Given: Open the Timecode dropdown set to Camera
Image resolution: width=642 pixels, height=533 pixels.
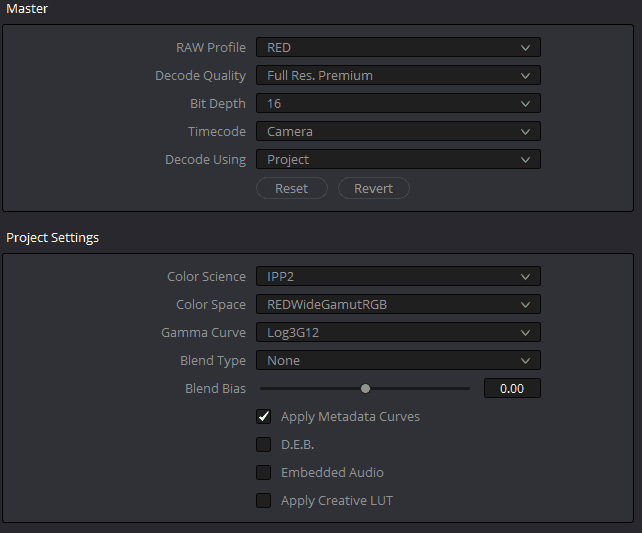Looking at the screenshot, I should tap(398, 131).
